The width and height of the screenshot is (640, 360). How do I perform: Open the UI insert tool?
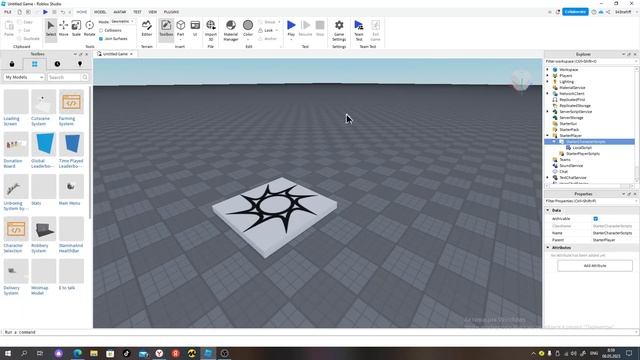tap(195, 29)
